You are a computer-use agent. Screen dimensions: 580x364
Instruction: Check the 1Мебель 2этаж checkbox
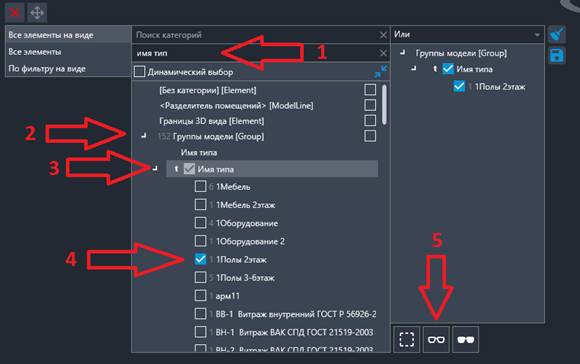pos(200,205)
